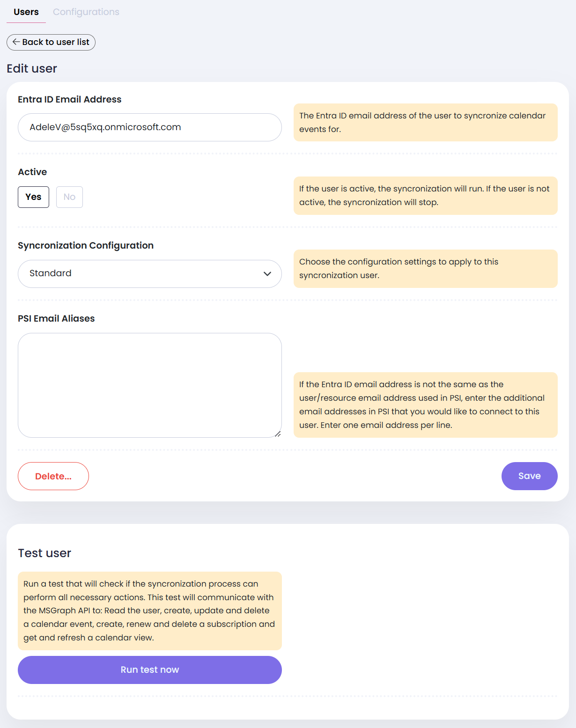Click the MSGraph API test description box
The width and height of the screenshot is (576, 728).
(149, 610)
